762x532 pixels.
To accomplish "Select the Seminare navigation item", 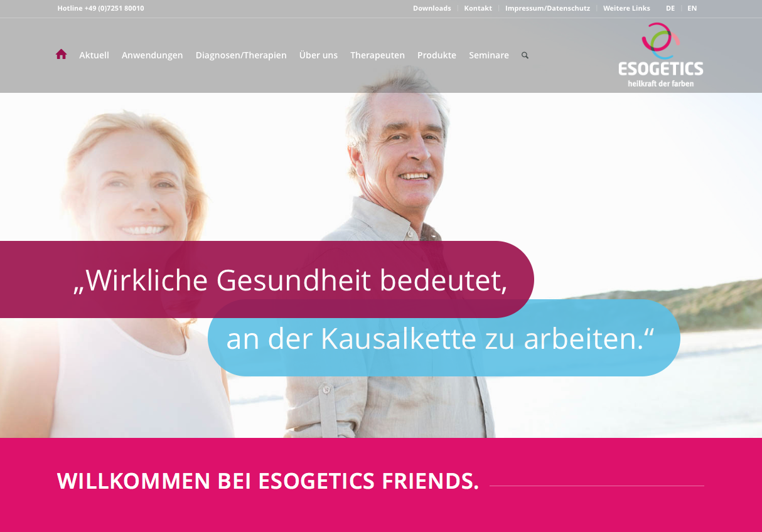I will 489,55.
